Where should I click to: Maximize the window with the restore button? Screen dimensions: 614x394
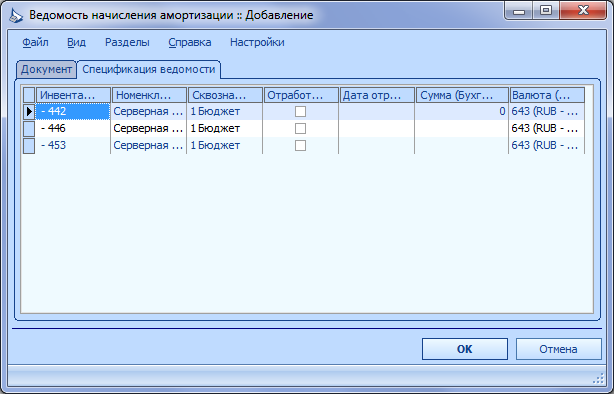tap(546, 10)
